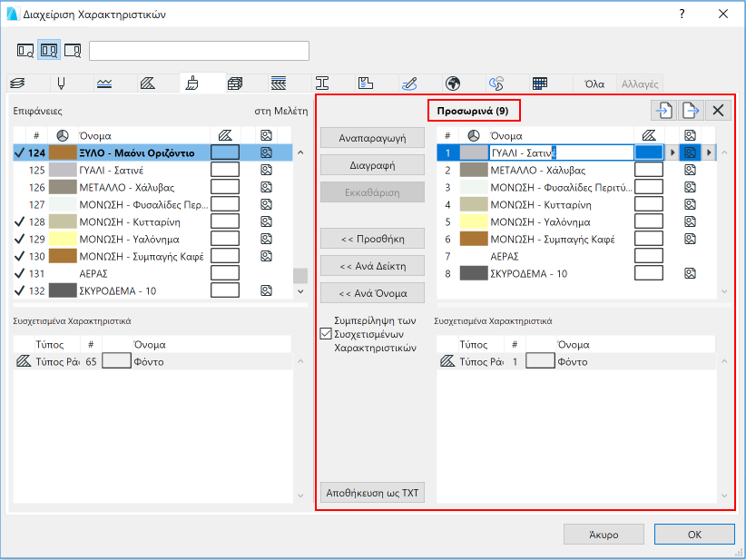Click the Αναπαραγωγή button
This screenshot has height=560, width=746.
click(x=372, y=138)
